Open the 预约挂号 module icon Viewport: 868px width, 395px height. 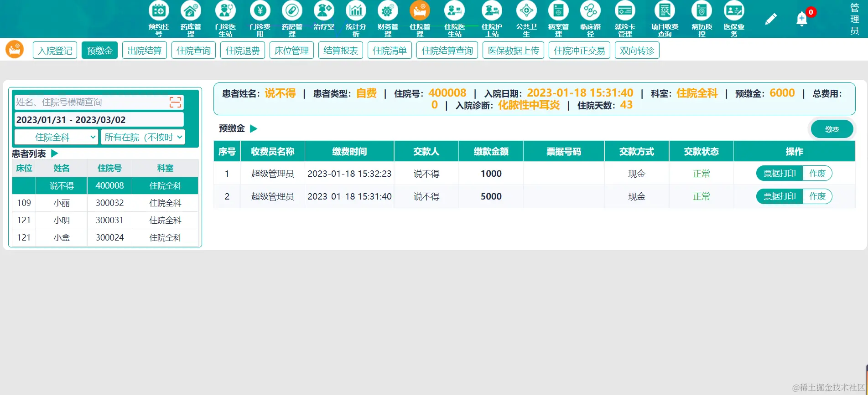tap(159, 11)
